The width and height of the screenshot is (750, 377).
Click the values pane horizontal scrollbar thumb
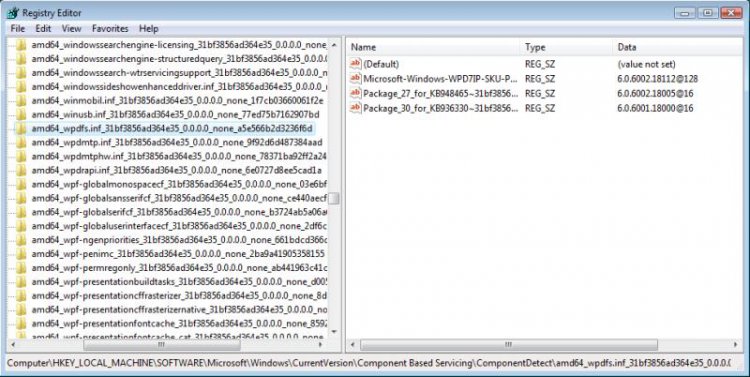(508, 344)
